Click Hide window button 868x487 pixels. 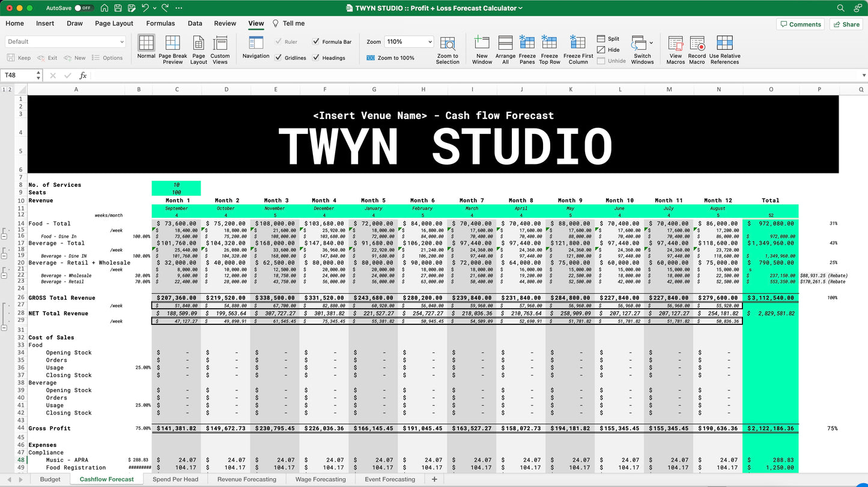pyautogui.click(x=608, y=50)
